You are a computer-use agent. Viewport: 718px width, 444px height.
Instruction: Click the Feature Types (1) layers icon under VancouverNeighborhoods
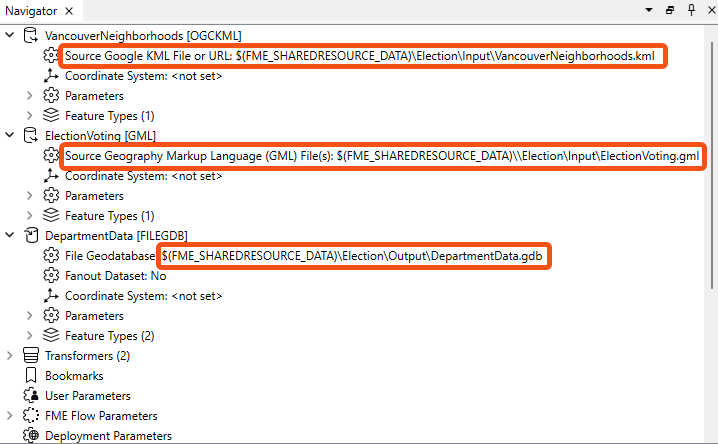51,115
